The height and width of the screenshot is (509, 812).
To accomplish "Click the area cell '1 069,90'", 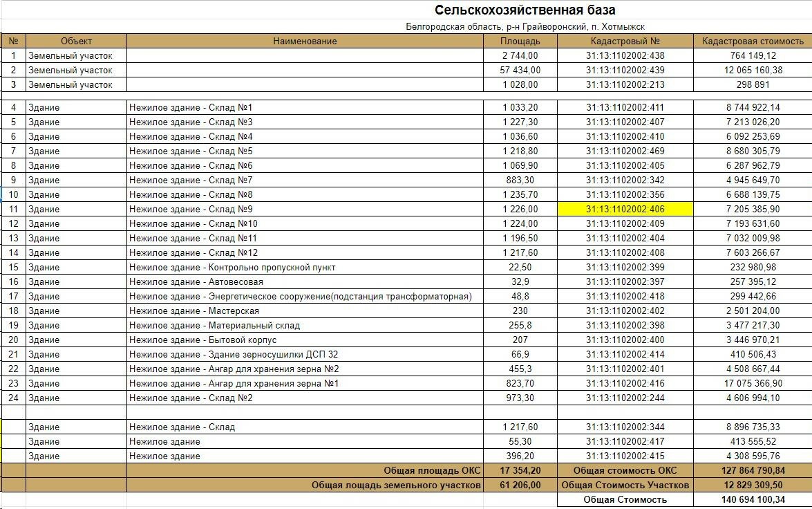I will tap(520, 165).
